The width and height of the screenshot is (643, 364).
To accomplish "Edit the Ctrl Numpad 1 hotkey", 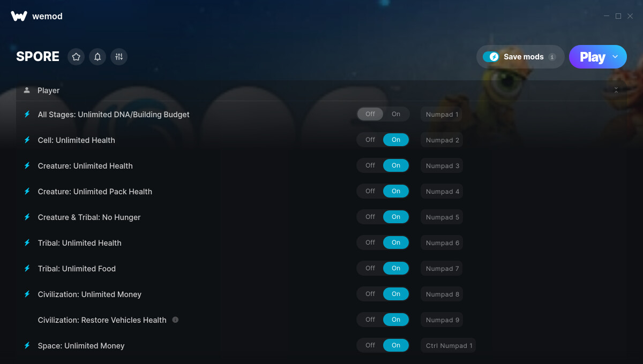I will 448,345.
